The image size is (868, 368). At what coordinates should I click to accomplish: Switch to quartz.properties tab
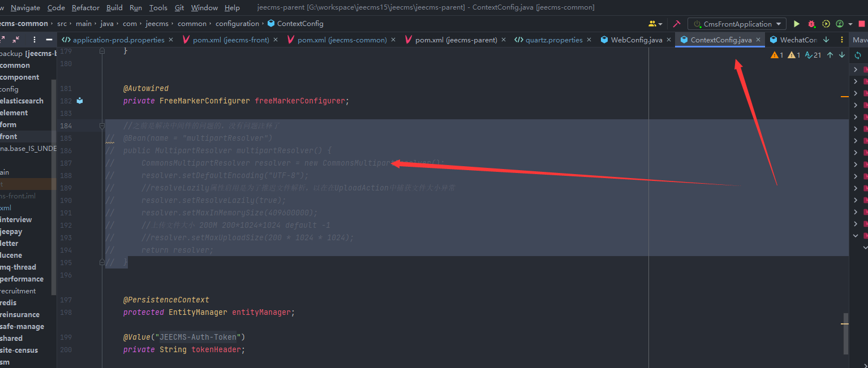coord(554,40)
